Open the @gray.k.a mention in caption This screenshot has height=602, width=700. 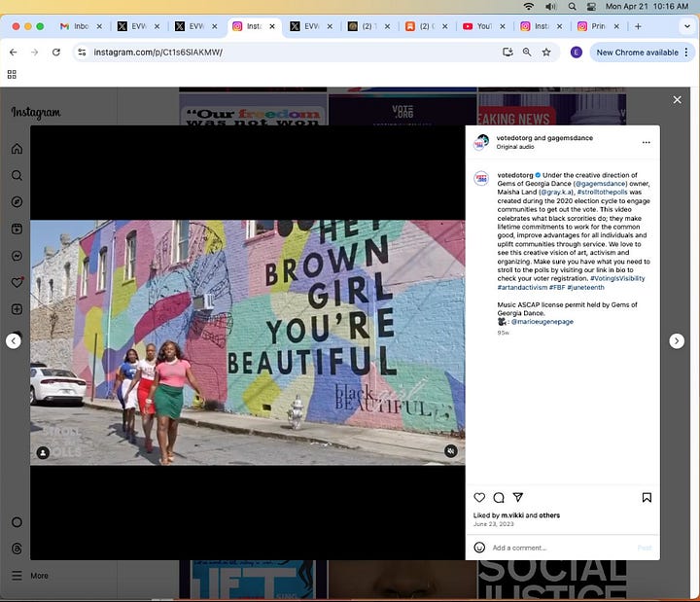click(556, 192)
